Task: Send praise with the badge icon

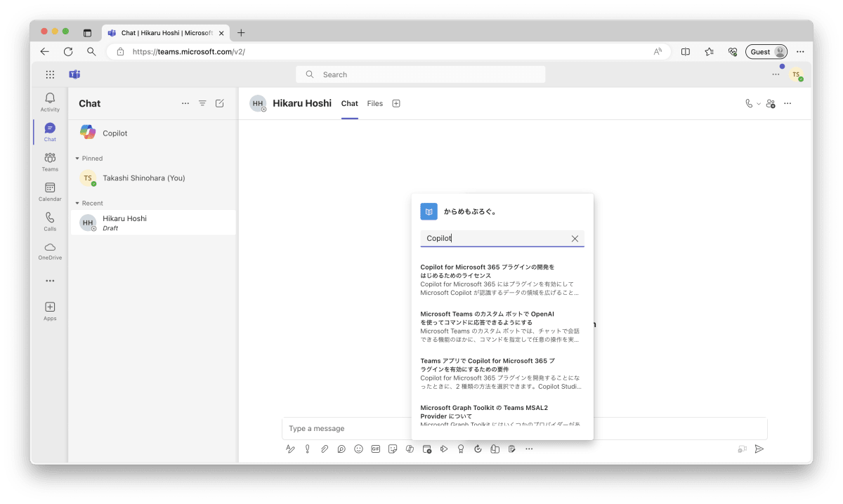Action: point(461,449)
